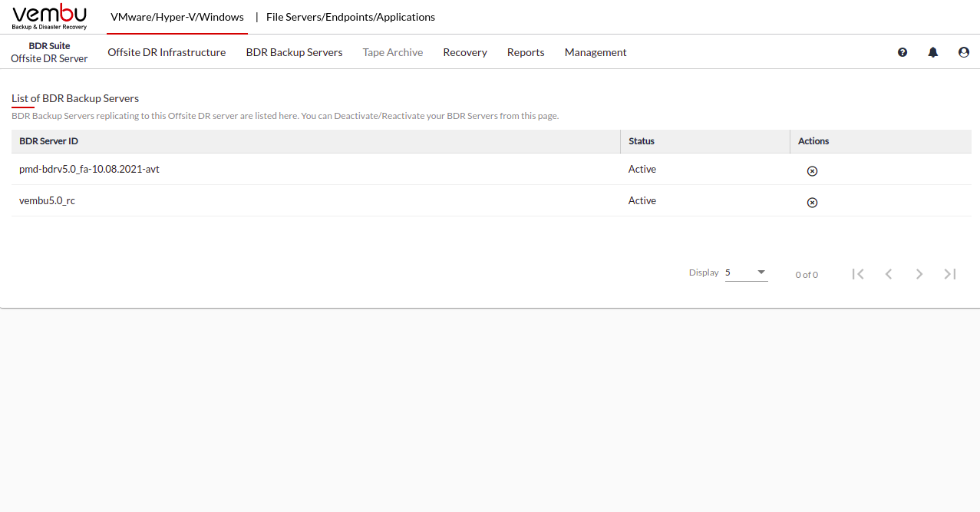Open Offsite DR Infrastructure menu
980x512 pixels.
(167, 52)
